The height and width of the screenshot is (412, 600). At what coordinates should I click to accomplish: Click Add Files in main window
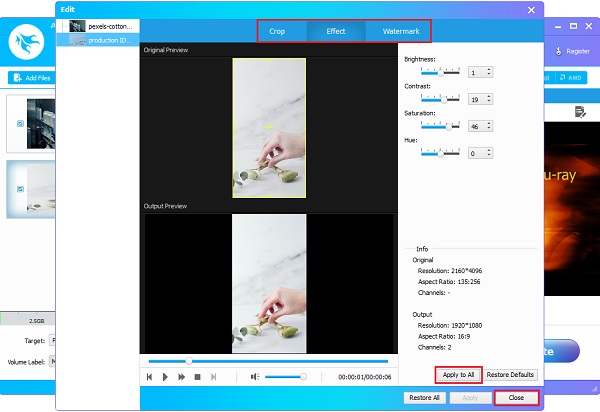(x=32, y=78)
